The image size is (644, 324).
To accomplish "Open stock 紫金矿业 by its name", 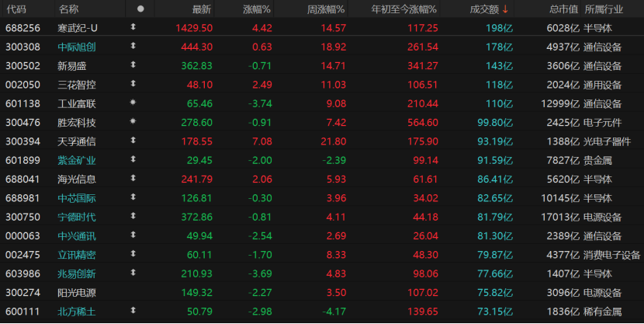I will [x=77, y=160].
